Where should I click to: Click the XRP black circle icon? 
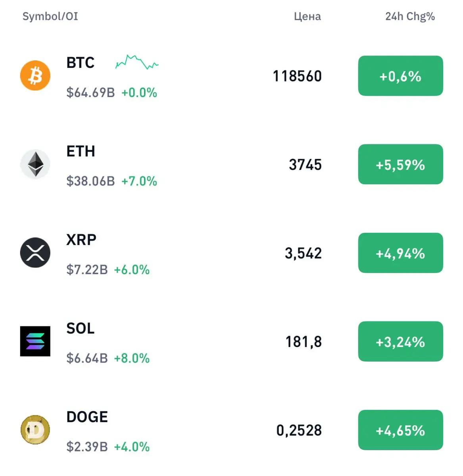[x=35, y=253]
